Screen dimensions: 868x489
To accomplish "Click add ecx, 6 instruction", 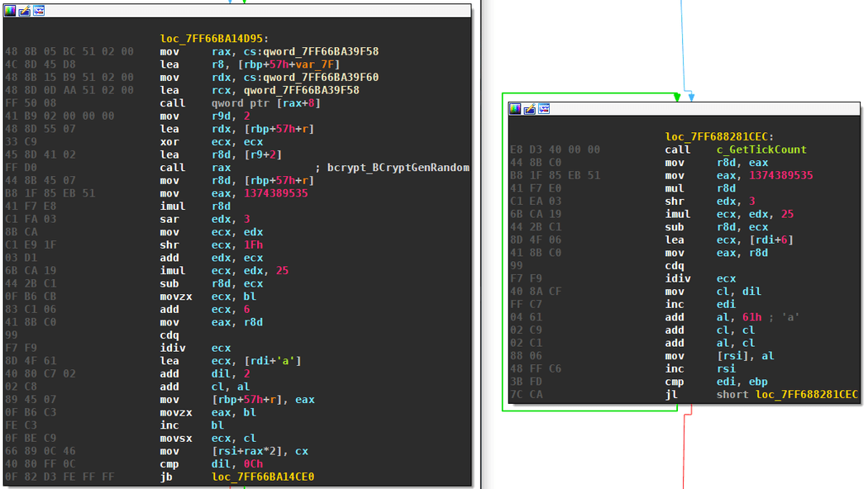I will (x=205, y=310).
